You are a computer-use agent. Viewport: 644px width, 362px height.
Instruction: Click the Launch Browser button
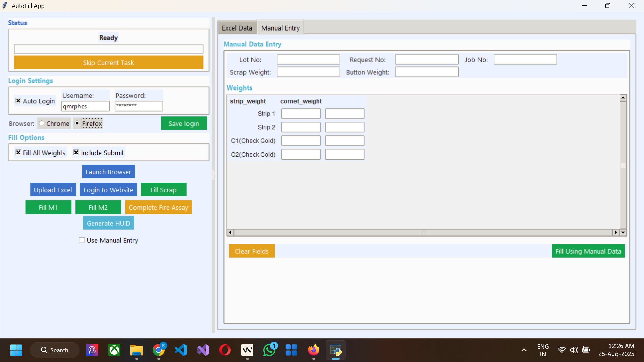pyautogui.click(x=108, y=171)
